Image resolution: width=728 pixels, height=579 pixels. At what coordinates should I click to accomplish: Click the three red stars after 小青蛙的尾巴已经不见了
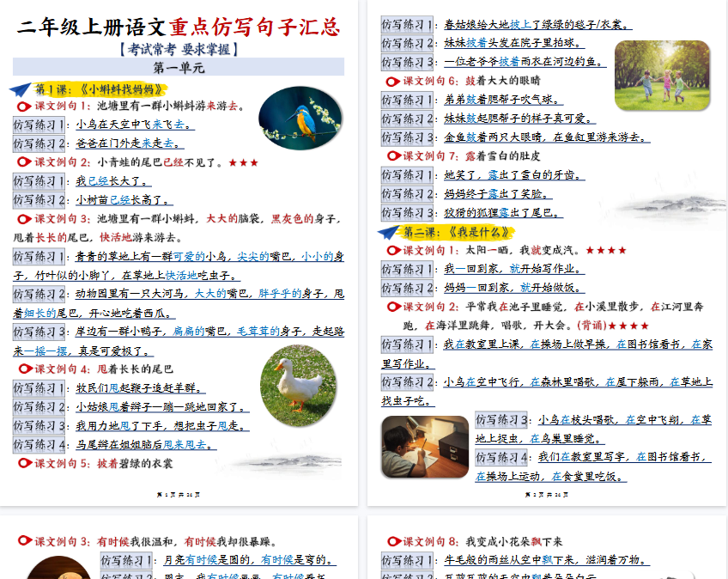coord(243,162)
